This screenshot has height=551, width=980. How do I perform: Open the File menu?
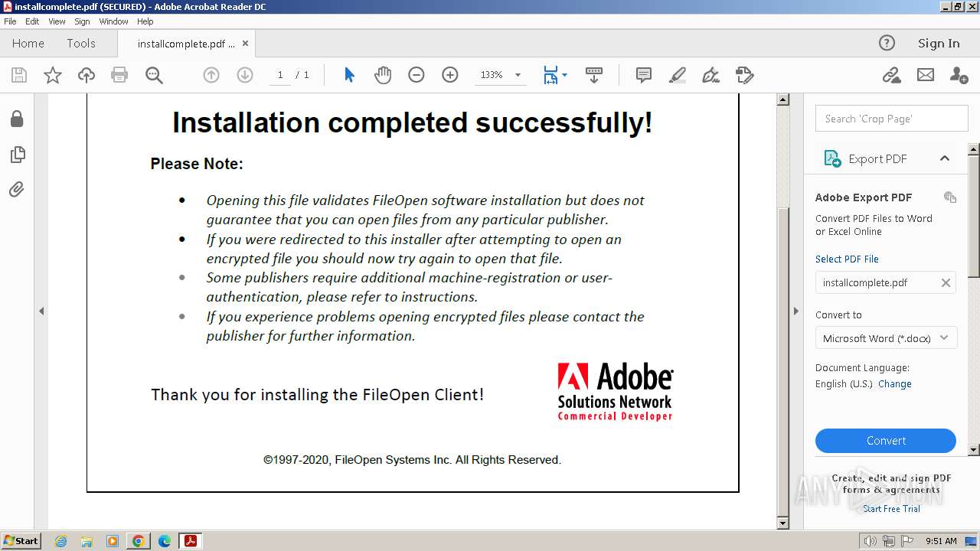10,21
